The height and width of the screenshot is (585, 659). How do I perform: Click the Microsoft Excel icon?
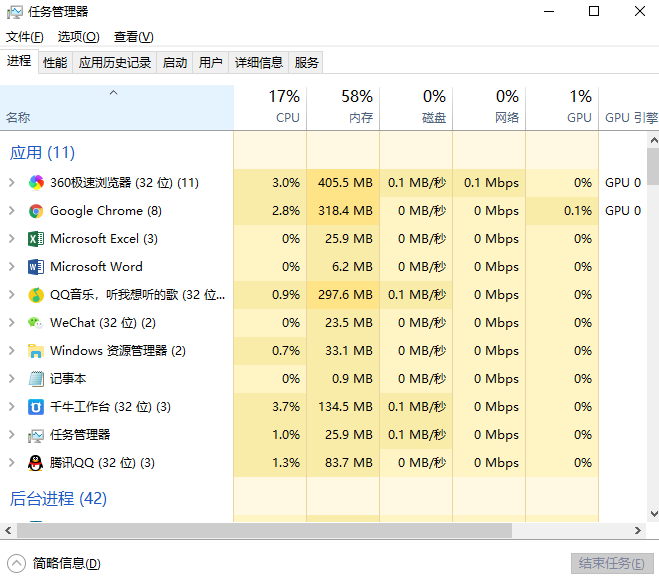tap(36, 239)
